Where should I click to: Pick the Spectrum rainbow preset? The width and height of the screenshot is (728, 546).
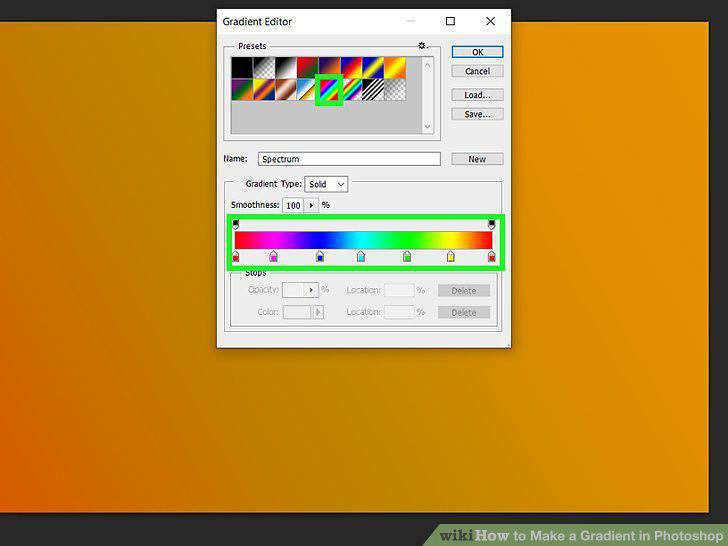point(329,90)
